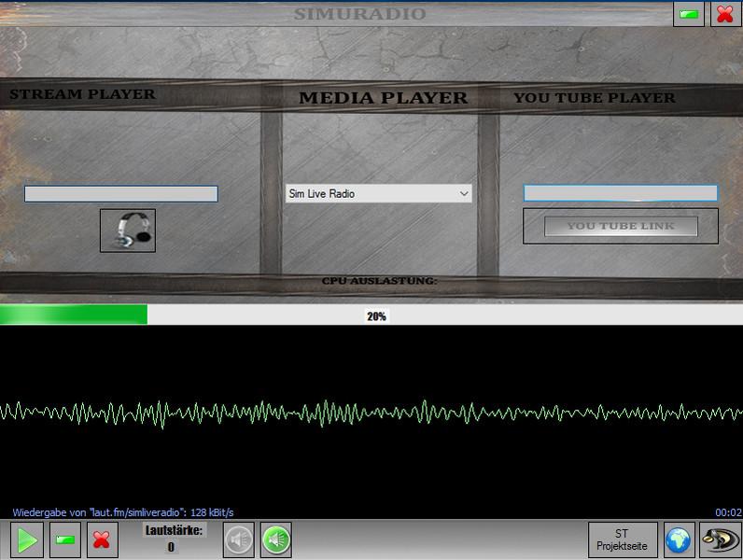The width and height of the screenshot is (743, 560).
Task: Focus the YouTube Player link input field
Action: coord(620,193)
